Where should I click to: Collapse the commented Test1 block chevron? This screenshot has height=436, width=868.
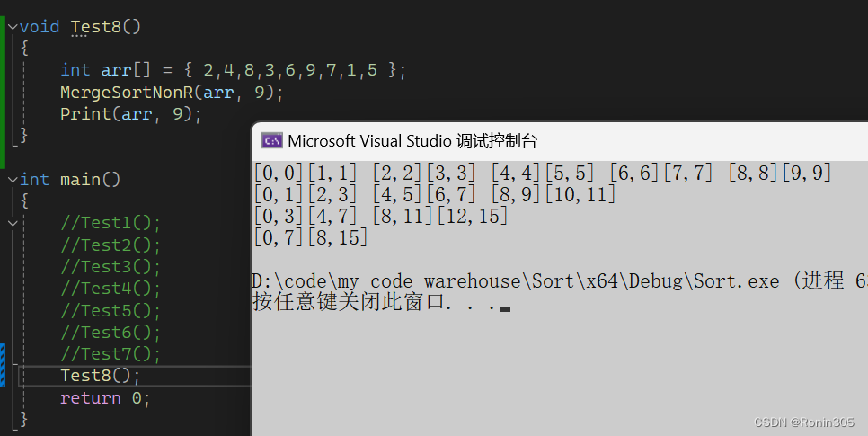(x=13, y=223)
